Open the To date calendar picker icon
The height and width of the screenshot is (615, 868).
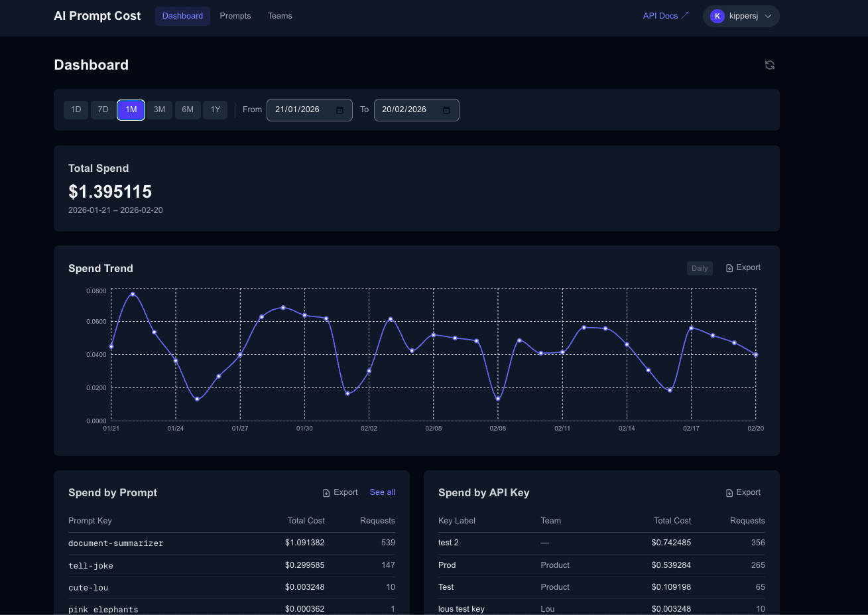click(x=446, y=110)
